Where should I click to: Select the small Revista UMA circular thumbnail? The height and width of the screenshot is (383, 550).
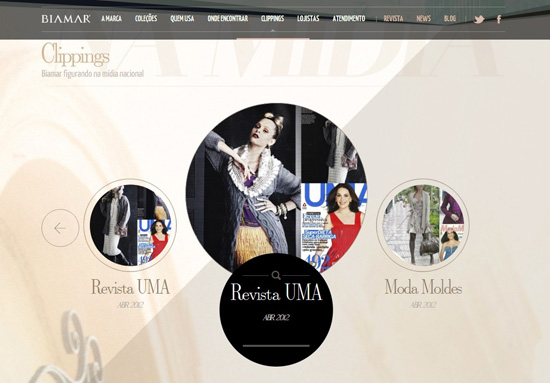click(130, 225)
